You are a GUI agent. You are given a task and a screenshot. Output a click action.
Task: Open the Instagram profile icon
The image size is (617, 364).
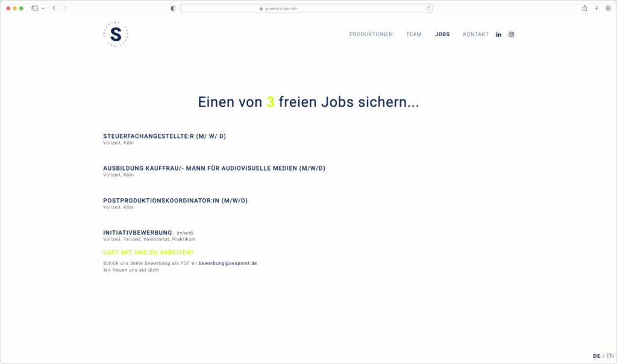(x=511, y=34)
